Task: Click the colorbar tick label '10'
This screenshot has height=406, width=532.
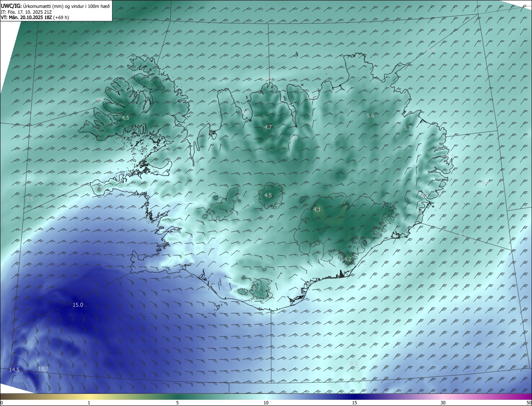Action: (266, 403)
